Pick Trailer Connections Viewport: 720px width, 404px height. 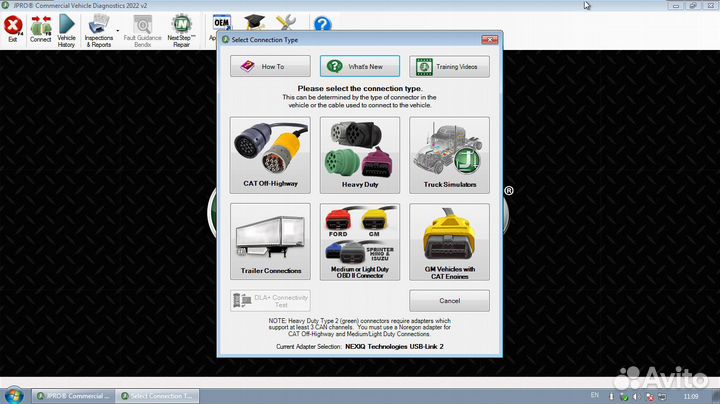coord(270,242)
